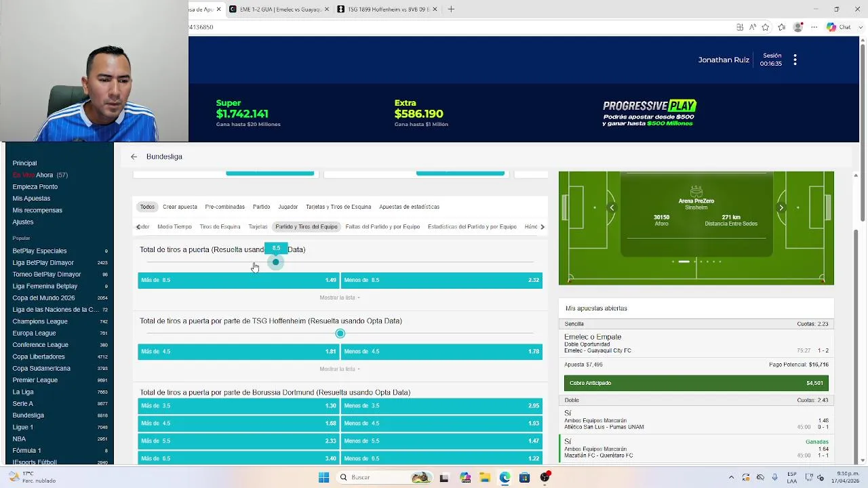Bet Menos de 4.5 Hoffenheim at 1.78
Viewport: 868px width, 488px height.
(441, 352)
